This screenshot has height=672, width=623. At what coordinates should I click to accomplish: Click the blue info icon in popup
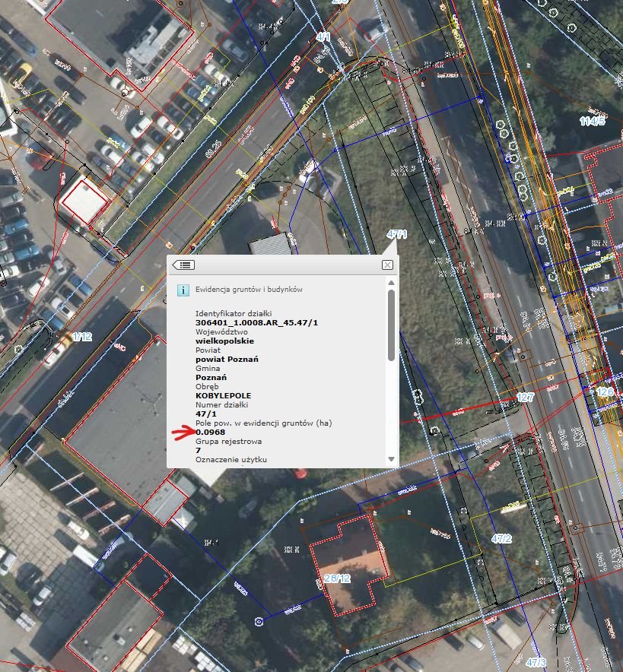click(183, 290)
